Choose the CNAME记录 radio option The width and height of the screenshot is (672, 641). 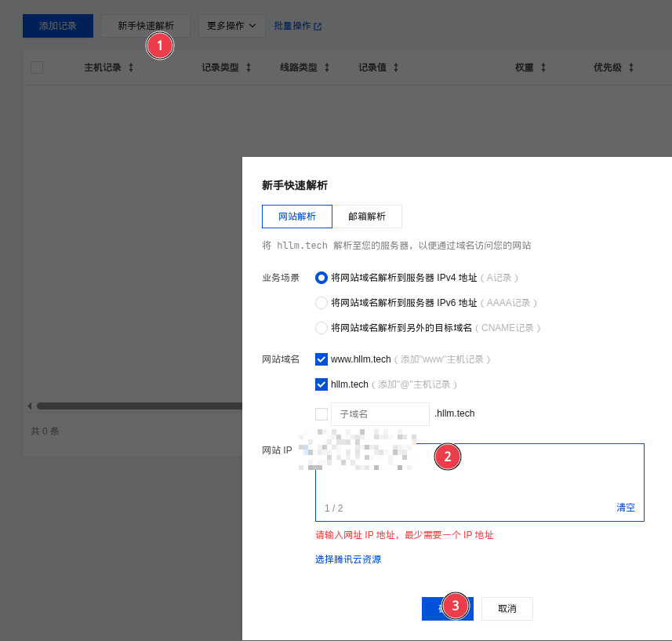(x=321, y=328)
